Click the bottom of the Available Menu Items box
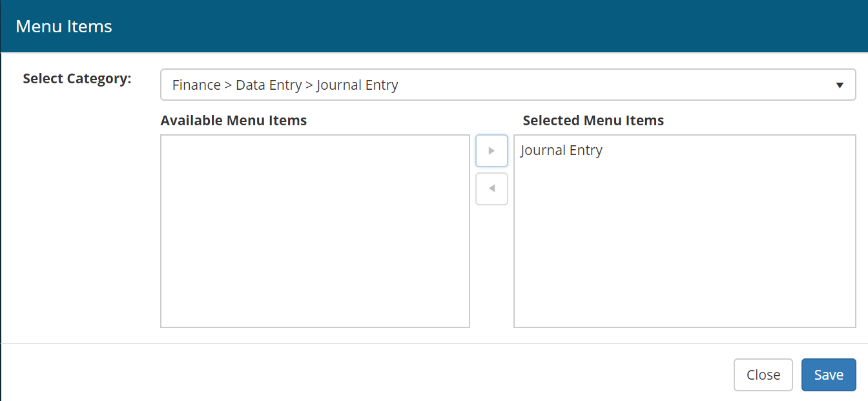Screen dimensions: 868x401 [315, 320]
